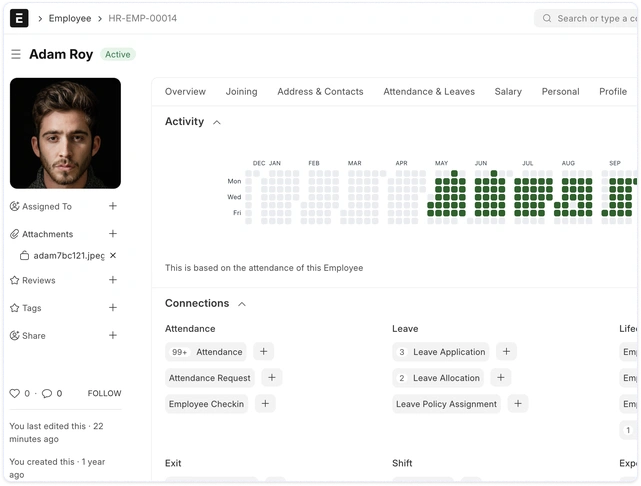Share the document with plus icon
This screenshot has height=486, width=641.
pos(113,336)
